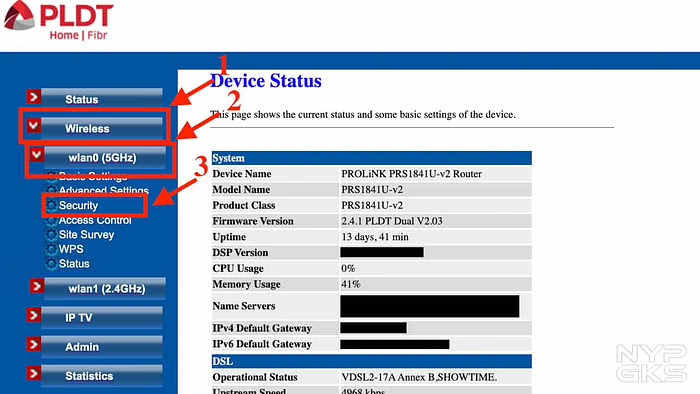Viewport: 700px width, 394px height.
Task: Click the Device Name label
Action: (242, 174)
